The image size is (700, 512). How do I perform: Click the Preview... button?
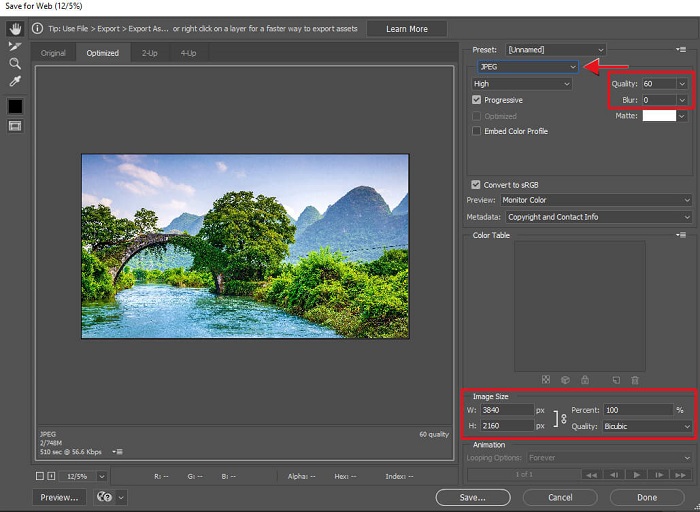pyautogui.click(x=59, y=497)
